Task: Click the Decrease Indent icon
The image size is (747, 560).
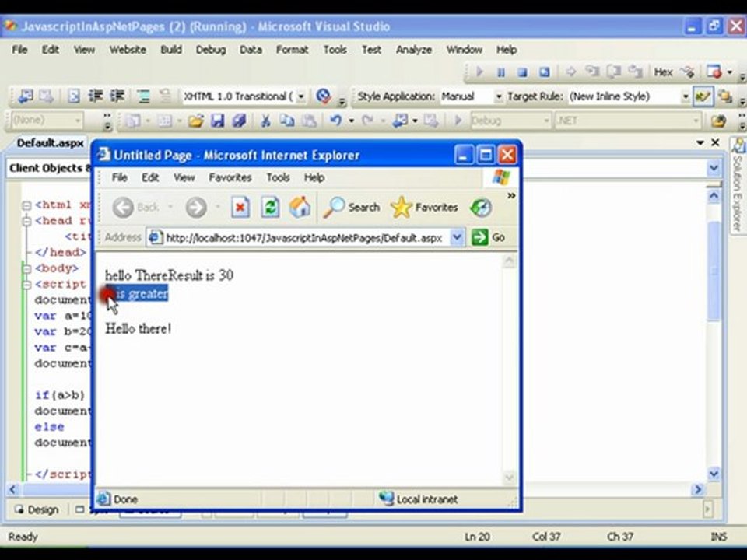Action: 95,96
